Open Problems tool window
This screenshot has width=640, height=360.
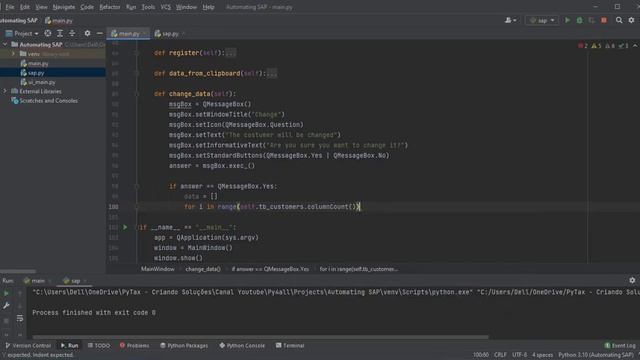tap(134, 345)
